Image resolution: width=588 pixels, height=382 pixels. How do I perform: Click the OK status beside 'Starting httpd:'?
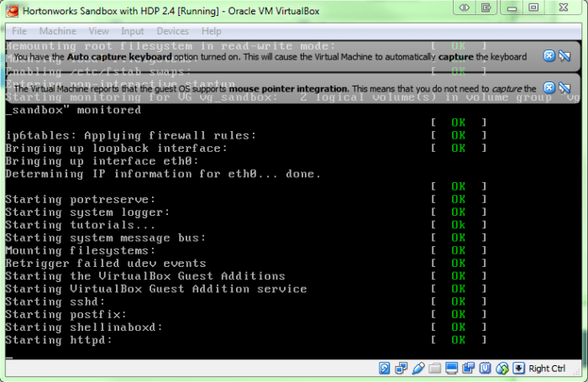tap(459, 340)
